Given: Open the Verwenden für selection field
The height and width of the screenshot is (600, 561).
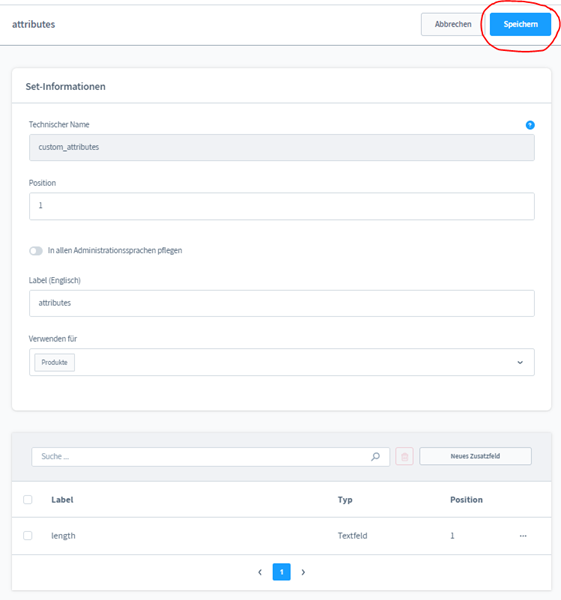Looking at the screenshot, I should [282, 362].
